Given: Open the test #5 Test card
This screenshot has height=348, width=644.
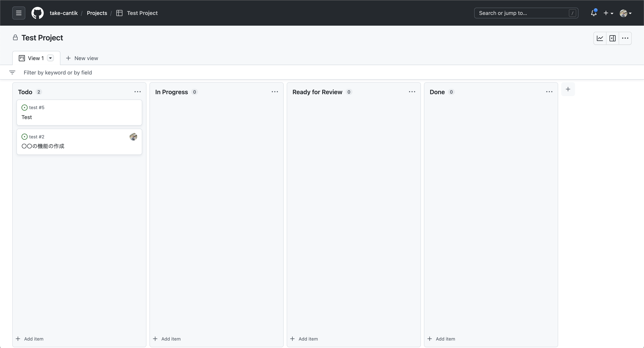Looking at the screenshot, I should [27, 117].
